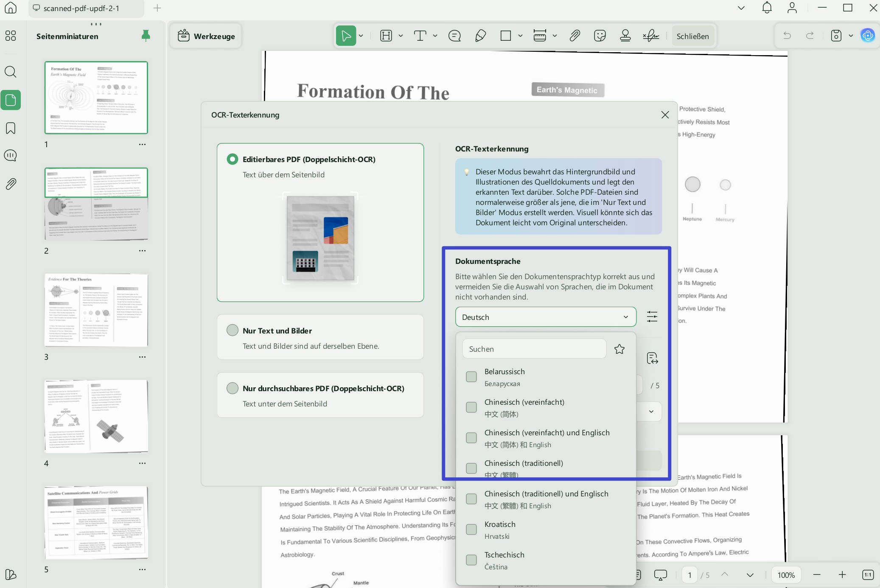Open language settings sliders icon
The width and height of the screenshot is (880, 588).
coord(652,316)
